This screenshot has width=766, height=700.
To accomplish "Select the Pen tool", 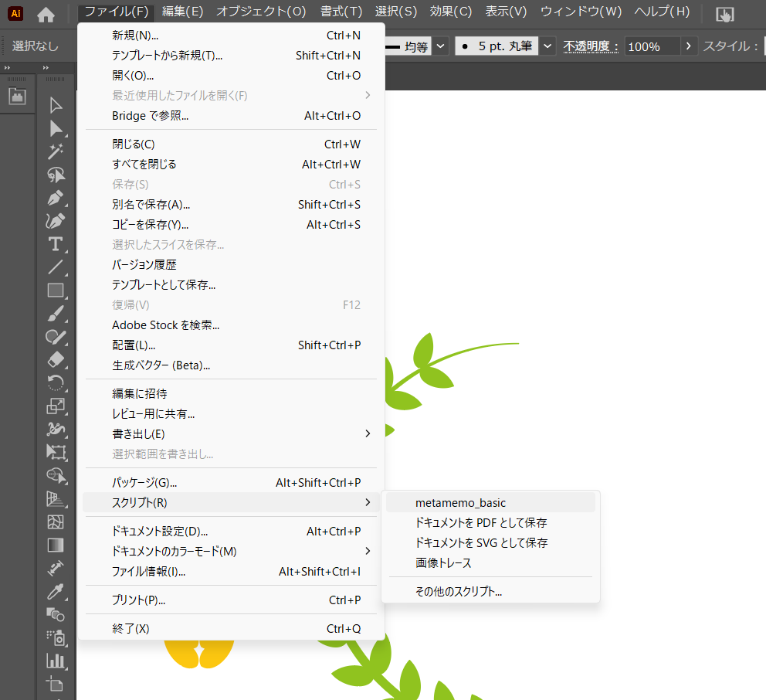I will (x=56, y=198).
